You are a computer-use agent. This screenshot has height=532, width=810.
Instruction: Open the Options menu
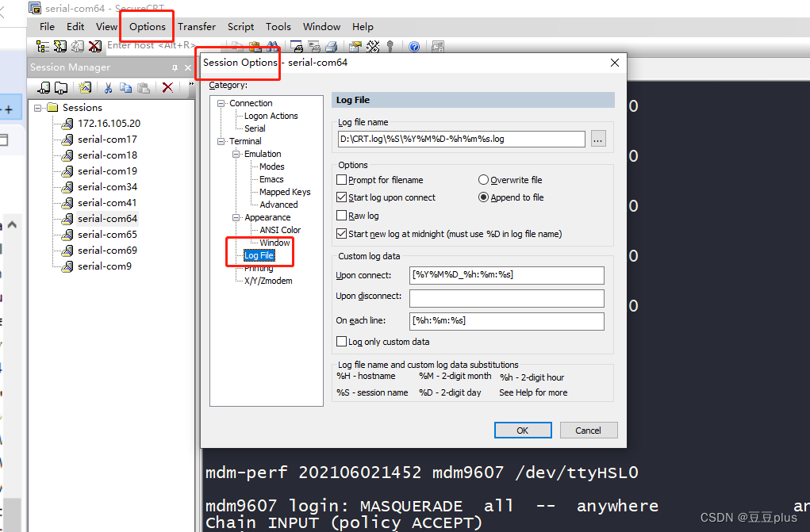[x=146, y=26]
